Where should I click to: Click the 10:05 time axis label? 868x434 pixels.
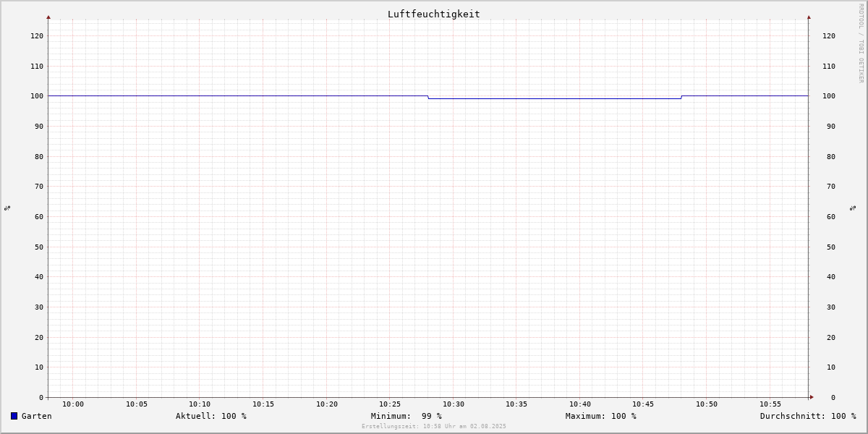point(137,404)
